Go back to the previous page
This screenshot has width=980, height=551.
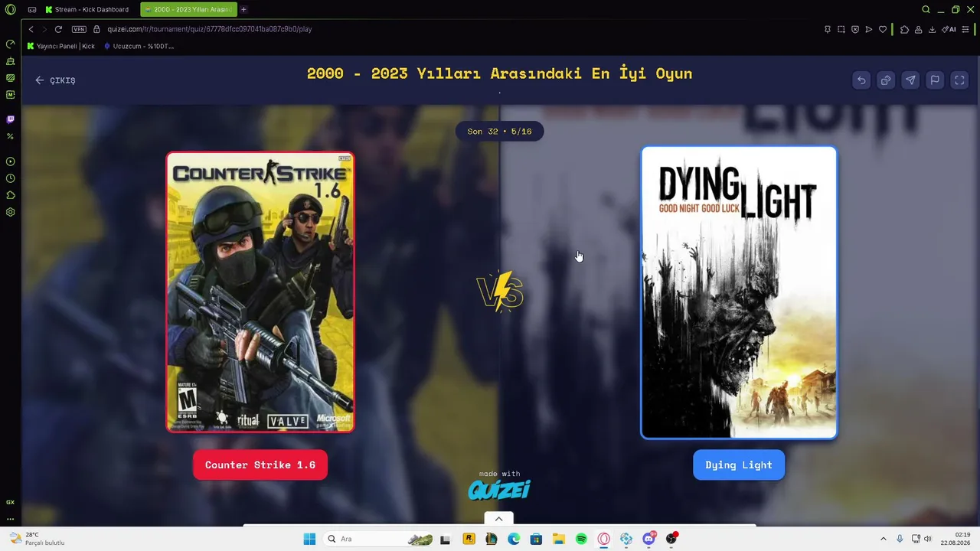pos(31,29)
